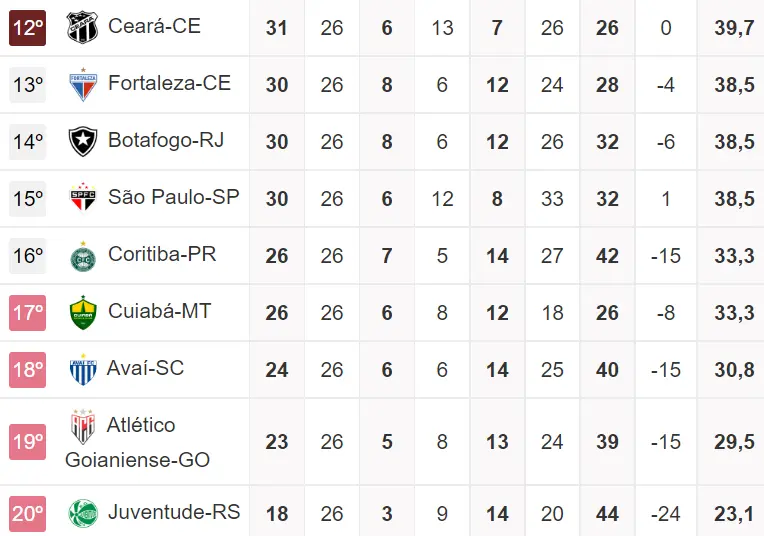Screen dimensions: 764x536
Task: Click the Cuiabá-MT team logo
Action: point(83,313)
